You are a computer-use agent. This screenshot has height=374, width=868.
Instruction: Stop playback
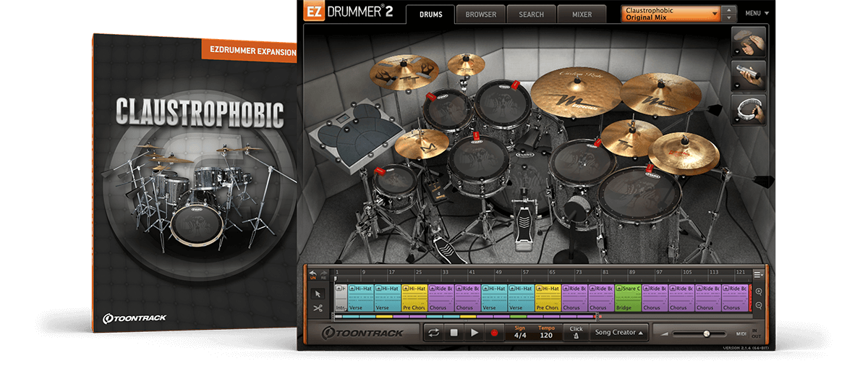pyautogui.click(x=454, y=333)
